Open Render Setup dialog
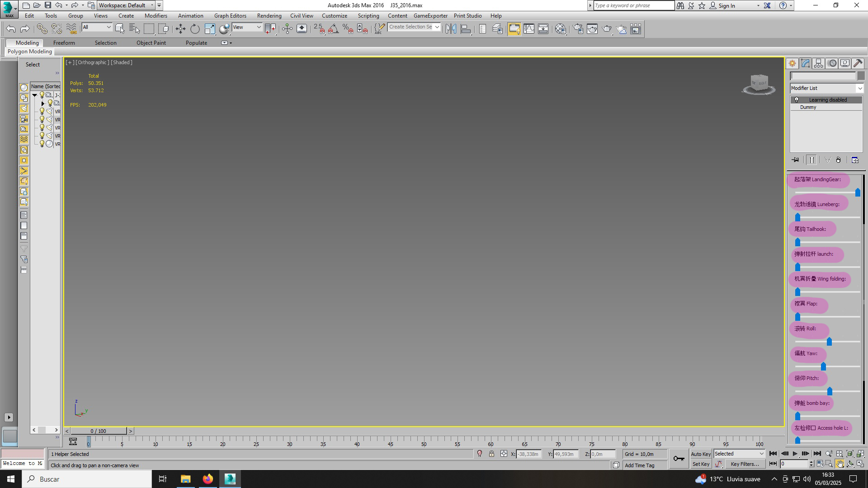Image resolution: width=868 pixels, height=488 pixels. pyautogui.click(x=578, y=29)
